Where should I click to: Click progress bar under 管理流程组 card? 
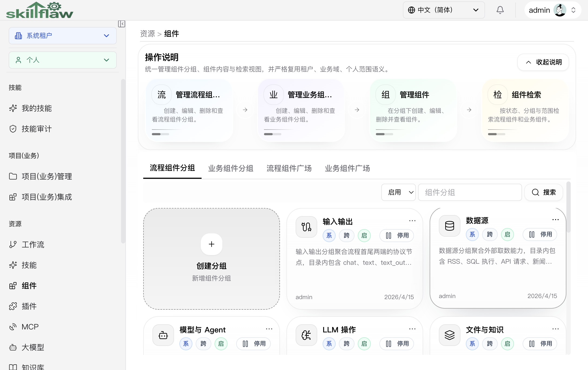tap(161, 134)
